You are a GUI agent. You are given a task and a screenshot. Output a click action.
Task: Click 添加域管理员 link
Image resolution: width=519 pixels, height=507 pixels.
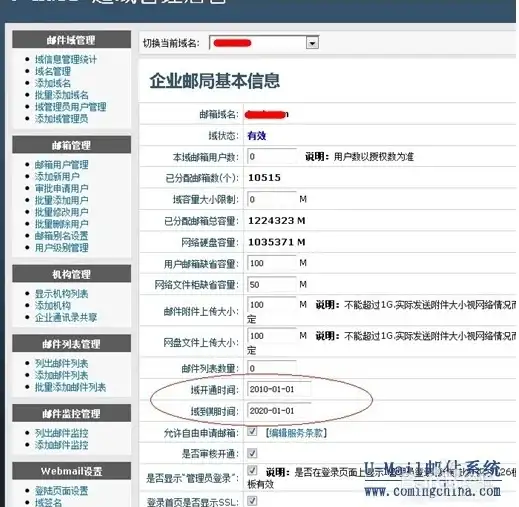click(x=61, y=119)
